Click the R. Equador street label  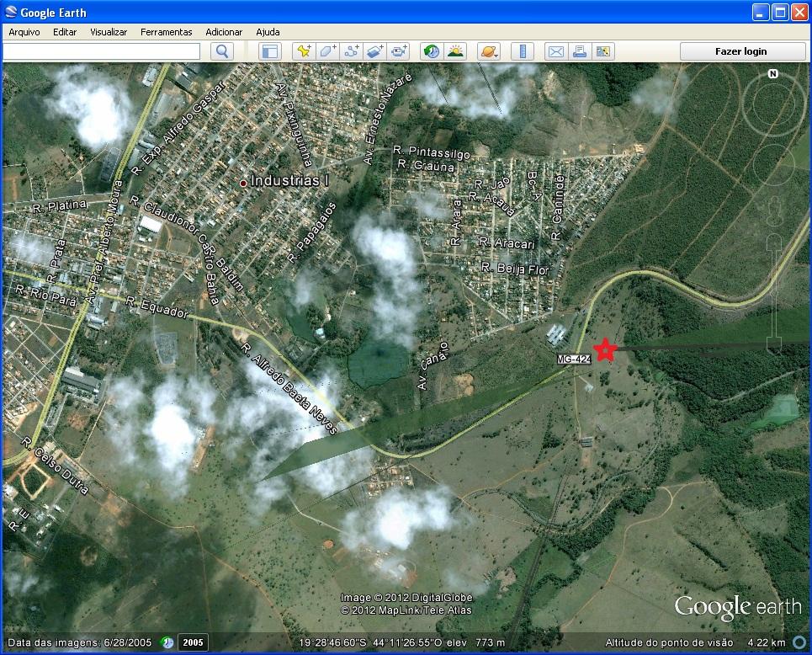(x=157, y=307)
